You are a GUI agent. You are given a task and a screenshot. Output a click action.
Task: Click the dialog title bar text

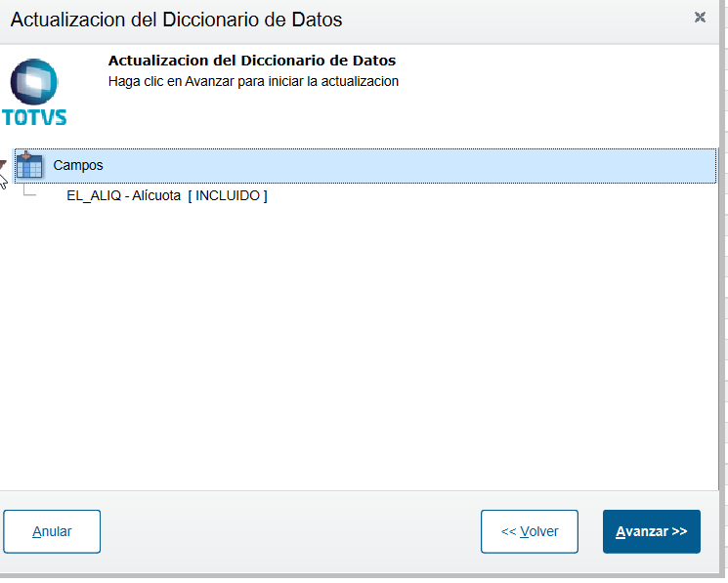click(x=177, y=20)
